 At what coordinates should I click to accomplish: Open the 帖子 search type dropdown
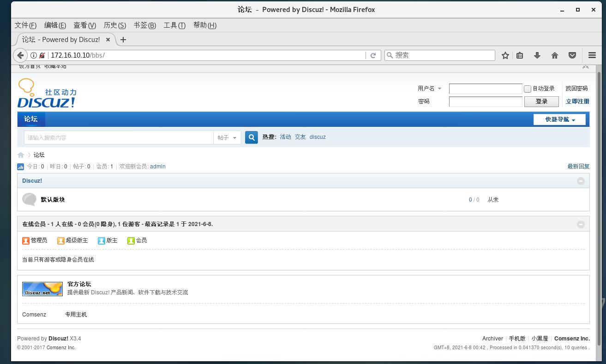coord(227,137)
